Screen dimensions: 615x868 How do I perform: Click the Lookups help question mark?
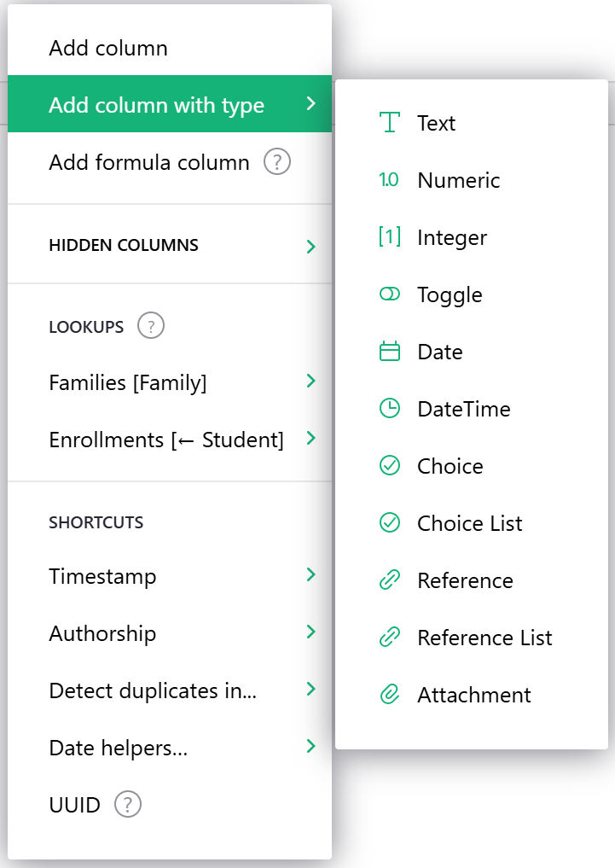coord(151,326)
